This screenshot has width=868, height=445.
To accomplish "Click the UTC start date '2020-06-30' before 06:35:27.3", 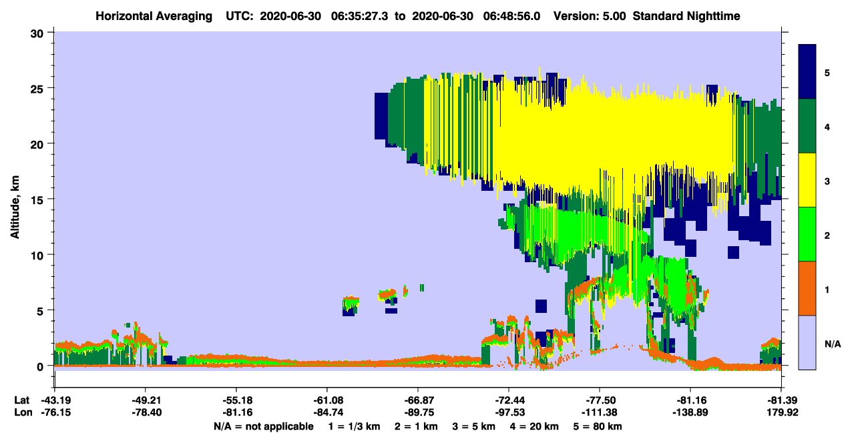I will tap(292, 16).
